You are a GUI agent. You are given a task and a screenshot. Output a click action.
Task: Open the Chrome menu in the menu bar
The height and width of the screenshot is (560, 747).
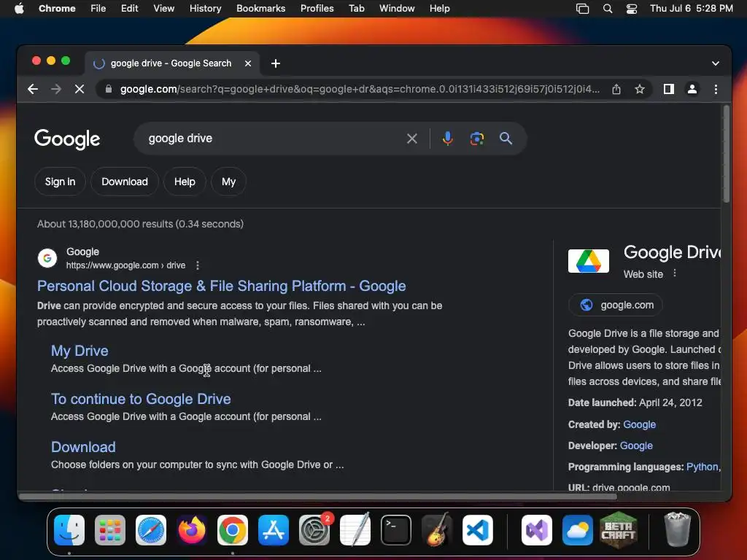(57, 9)
